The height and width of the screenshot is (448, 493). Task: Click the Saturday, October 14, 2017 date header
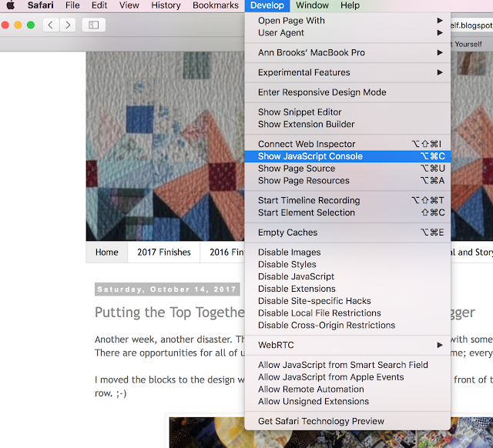pyautogui.click(x=167, y=289)
